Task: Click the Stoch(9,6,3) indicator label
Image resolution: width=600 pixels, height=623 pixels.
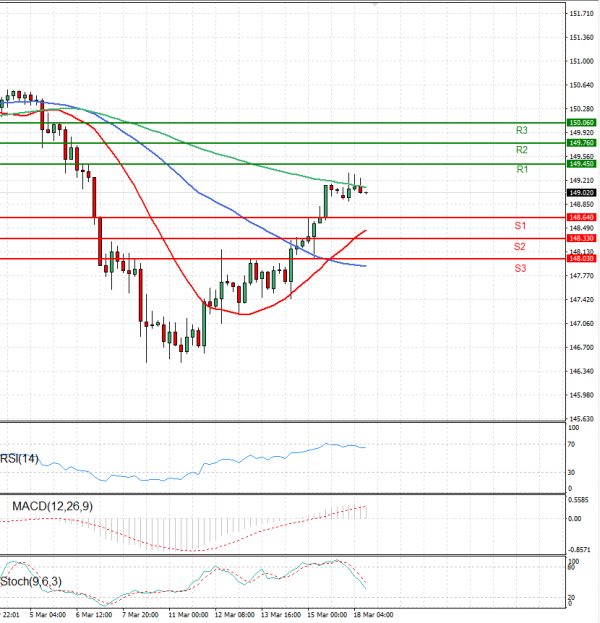Action: click(31, 581)
